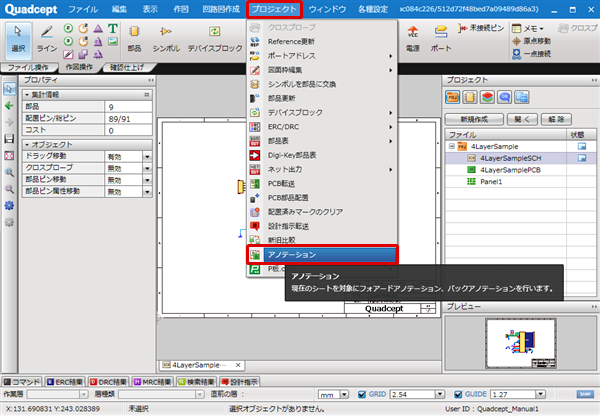Click the 解除 button
This screenshot has width=600, height=416.
556,119
